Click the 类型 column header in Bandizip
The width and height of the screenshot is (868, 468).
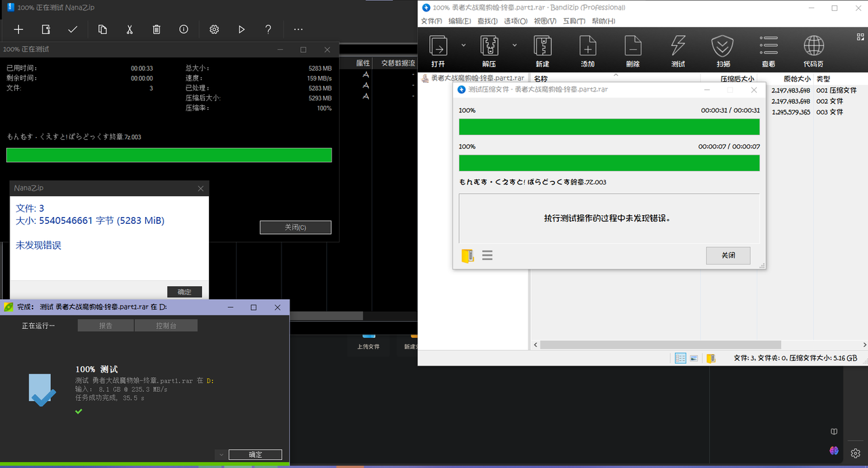[x=823, y=79]
